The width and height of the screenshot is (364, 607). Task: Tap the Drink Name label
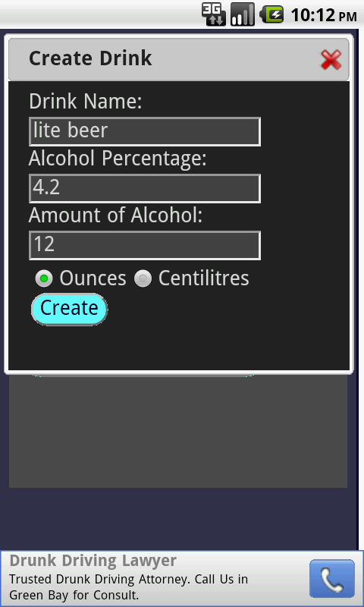point(86,102)
